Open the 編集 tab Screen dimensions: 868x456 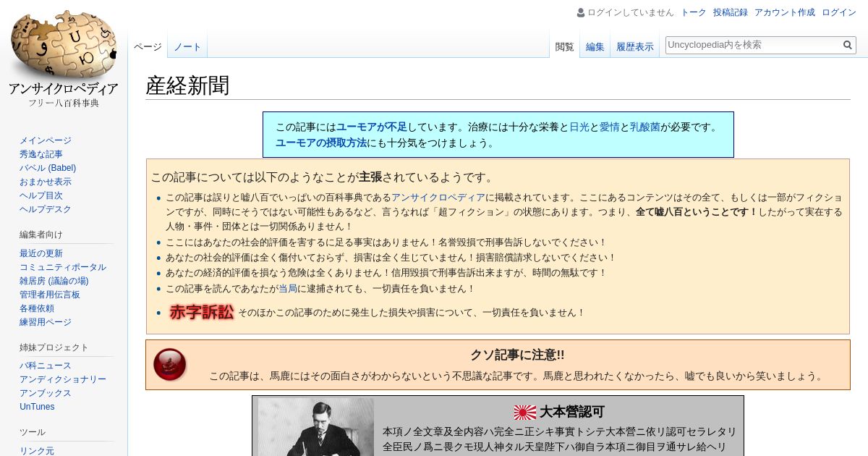[x=595, y=46]
